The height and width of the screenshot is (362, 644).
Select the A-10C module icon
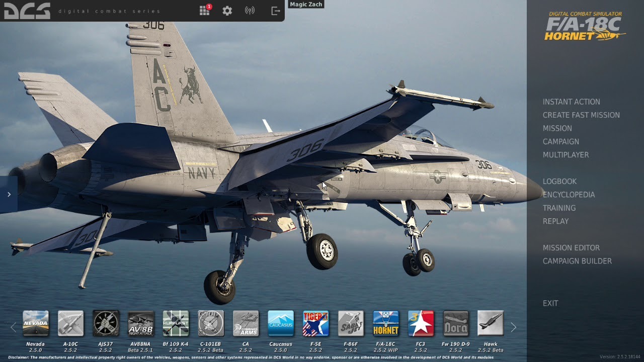70,323
